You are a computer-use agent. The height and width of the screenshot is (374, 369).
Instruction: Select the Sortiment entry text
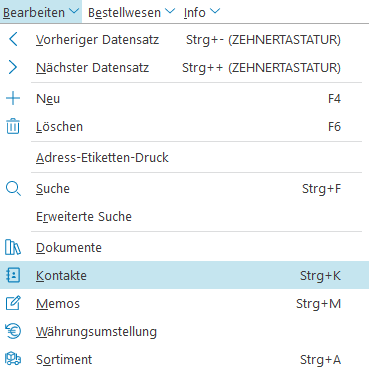pos(64,359)
